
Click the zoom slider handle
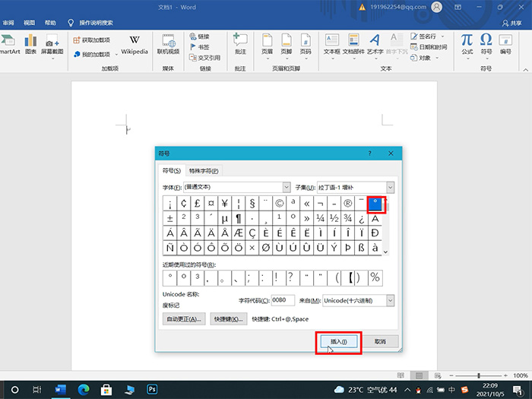point(478,375)
